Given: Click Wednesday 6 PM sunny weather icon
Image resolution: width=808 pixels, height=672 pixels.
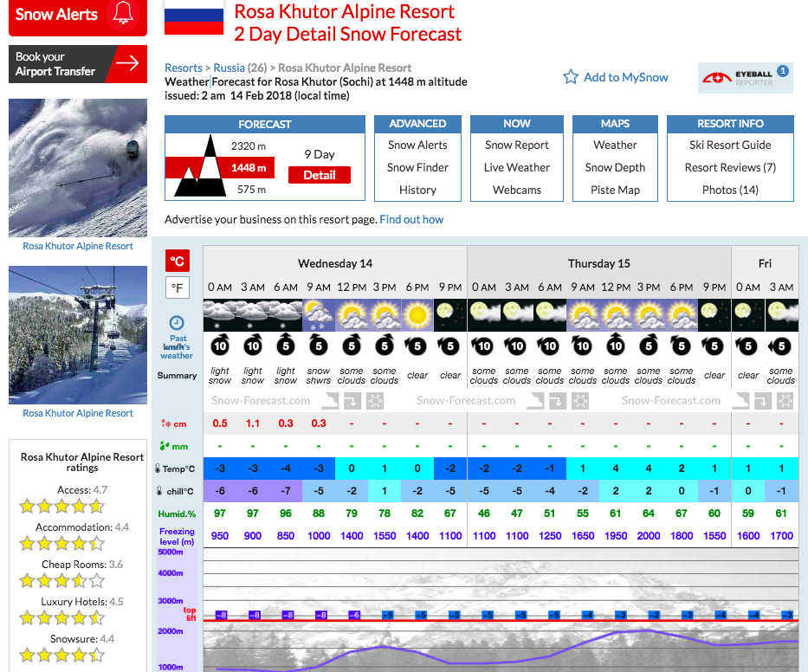Looking at the screenshot, I should click(417, 315).
